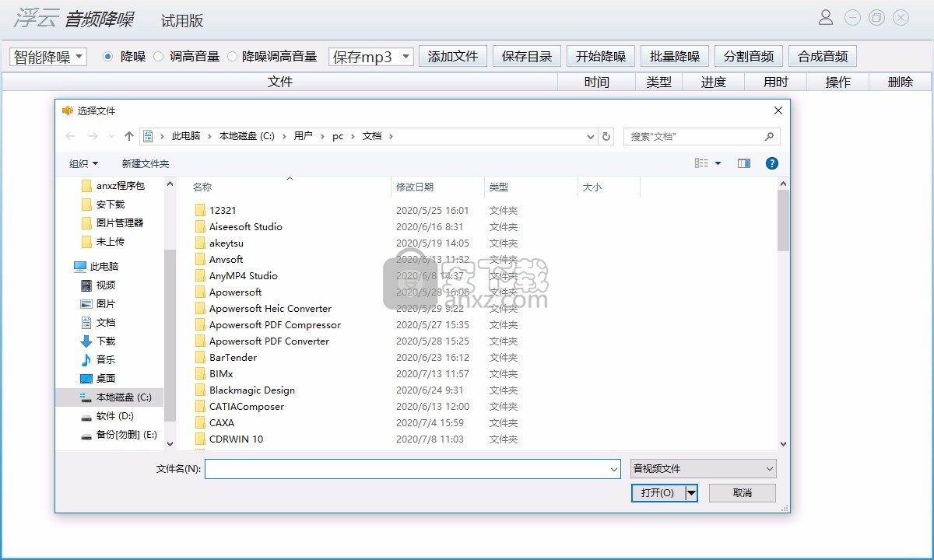The image size is (934, 560).
Task: Select the CATIAComposer folder
Action: (x=246, y=406)
